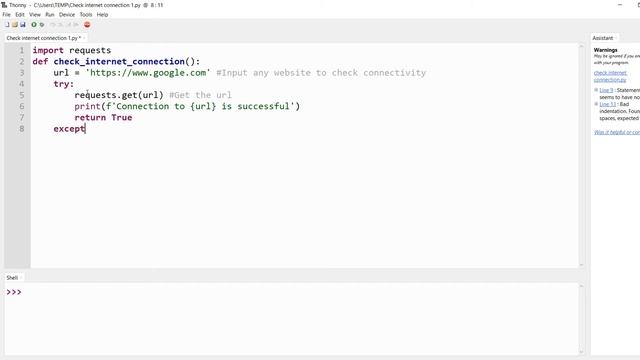Screen dimensions: 640x360
Task: Place cursor after 'except' on line 8
Action: [x=85, y=129]
